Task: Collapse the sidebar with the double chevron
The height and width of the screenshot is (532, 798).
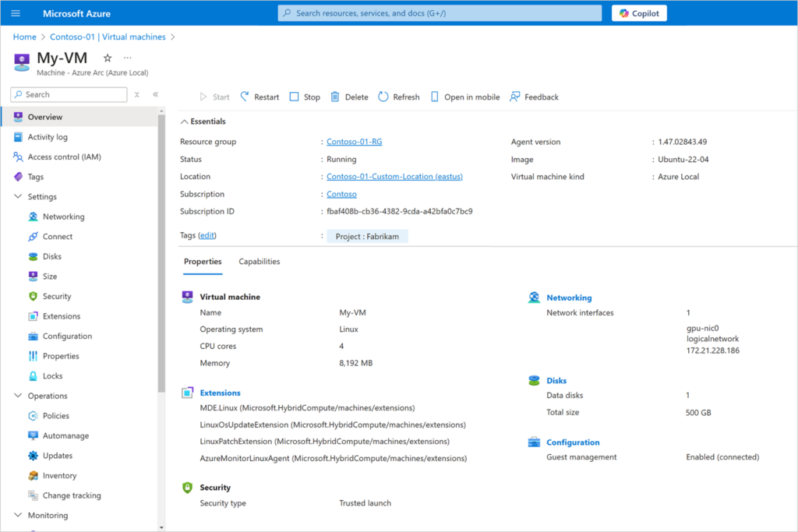Action: click(x=156, y=94)
